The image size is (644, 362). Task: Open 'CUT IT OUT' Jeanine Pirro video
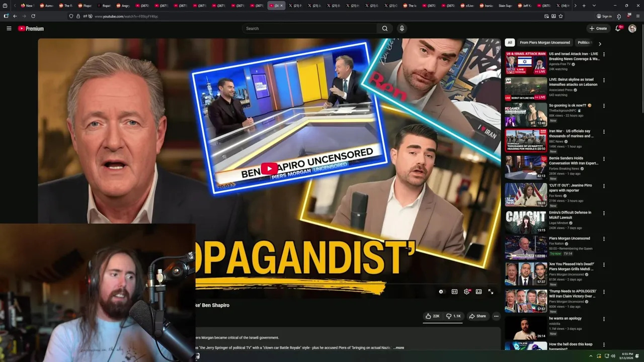(571, 188)
